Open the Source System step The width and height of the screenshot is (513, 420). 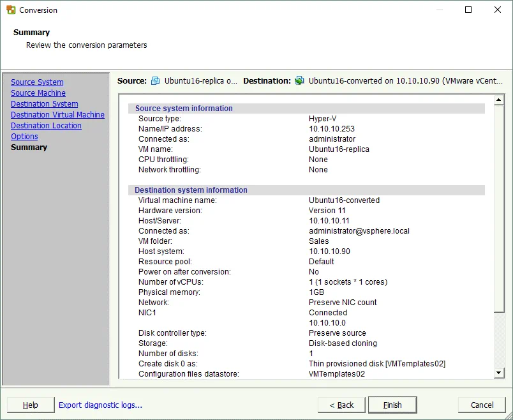37,82
